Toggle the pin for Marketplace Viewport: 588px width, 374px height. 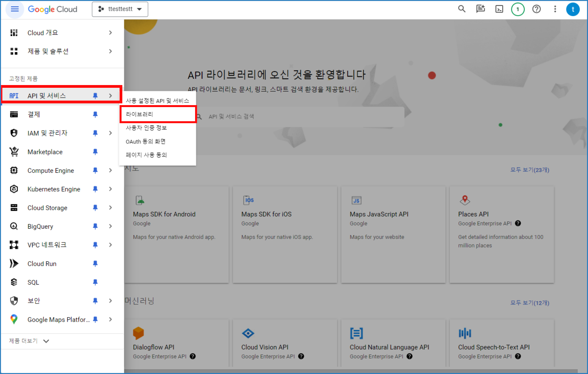pos(95,152)
